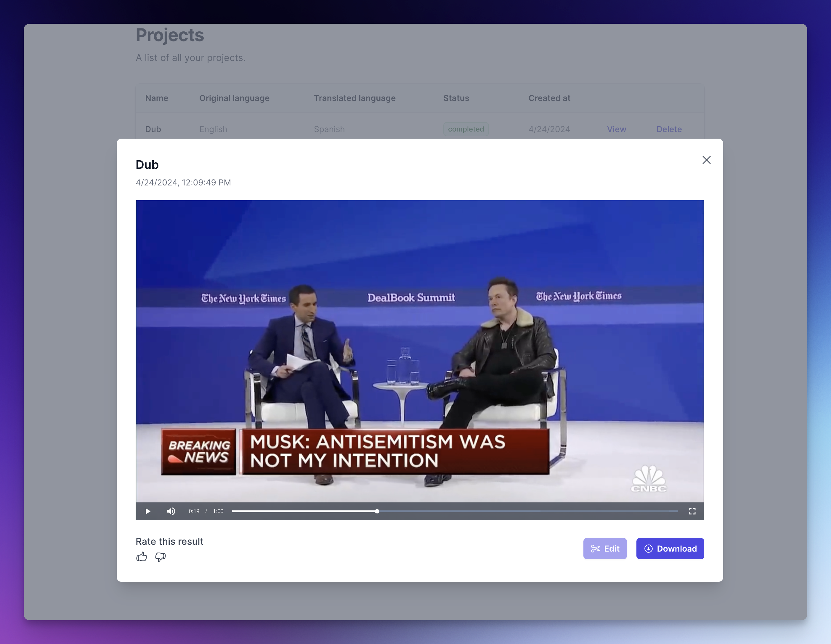
Task: Enter fullscreen video mode
Action: [x=692, y=511]
